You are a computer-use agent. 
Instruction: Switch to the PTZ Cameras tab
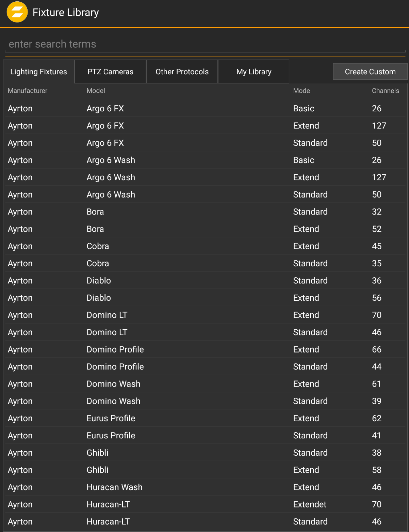(x=110, y=72)
